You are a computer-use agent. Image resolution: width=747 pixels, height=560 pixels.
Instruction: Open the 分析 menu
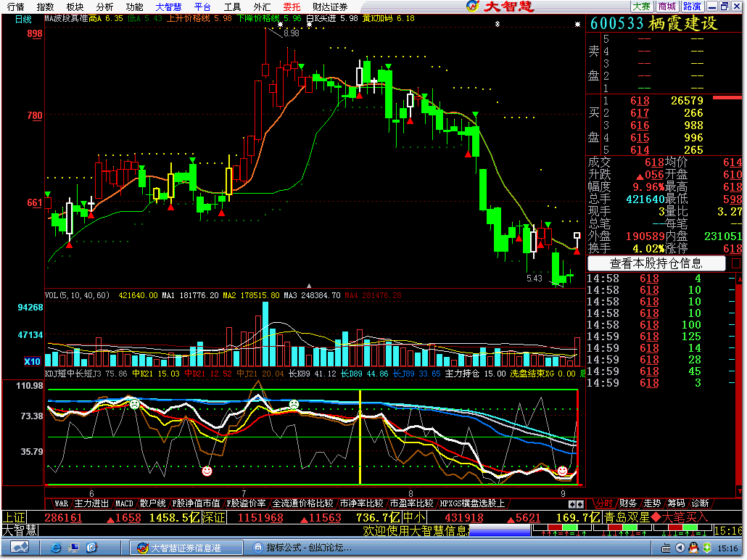104,7
